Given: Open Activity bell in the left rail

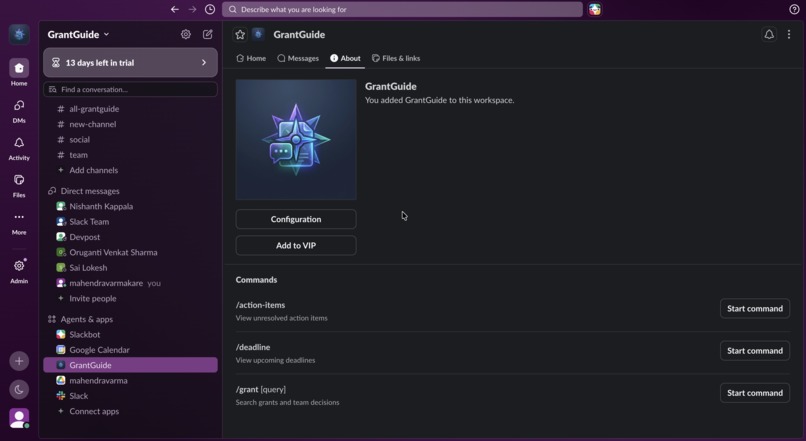Looking at the screenshot, I should (x=19, y=148).
